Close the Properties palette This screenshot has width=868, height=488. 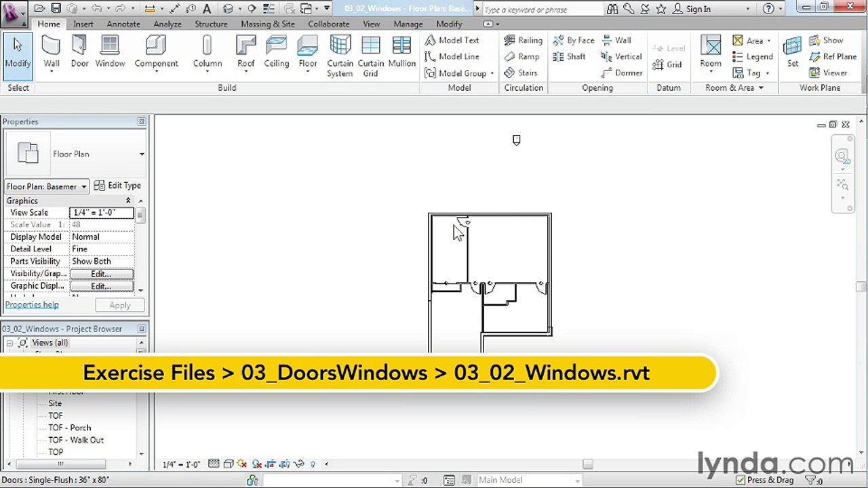[x=141, y=121]
